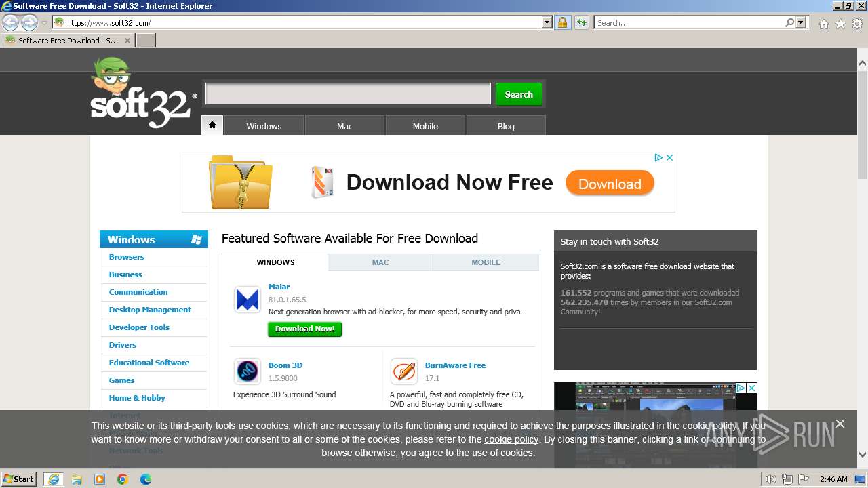Open the address bar history dropdown
868x488 pixels.
(547, 22)
